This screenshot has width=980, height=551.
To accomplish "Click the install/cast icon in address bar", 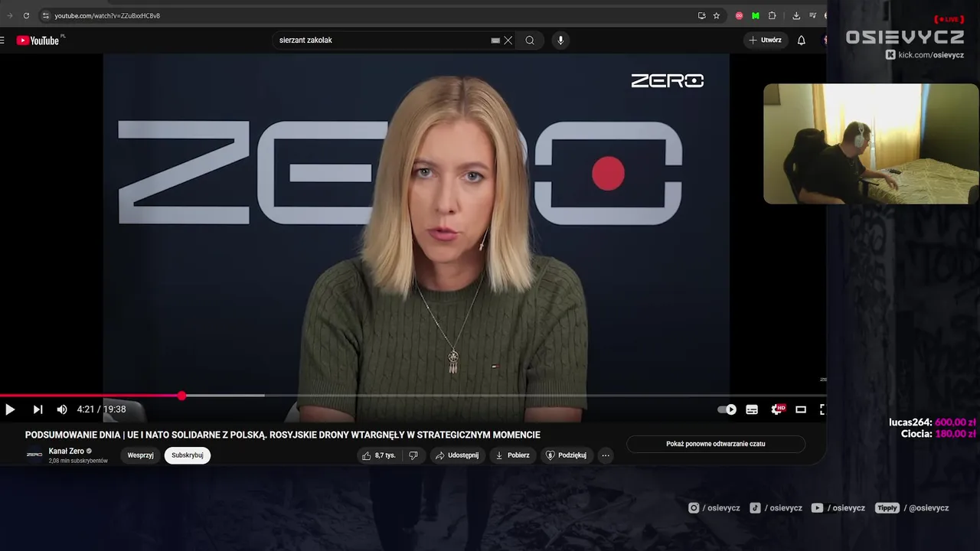I will pyautogui.click(x=701, y=15).
